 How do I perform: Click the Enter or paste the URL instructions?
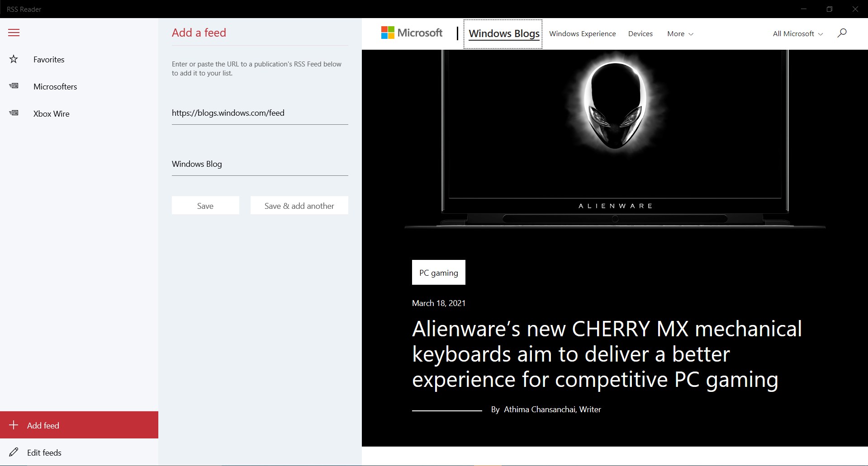tap(256, 69)
